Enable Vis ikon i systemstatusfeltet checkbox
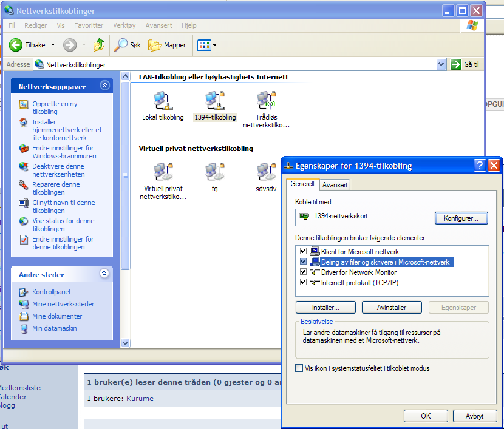This screenshot has width=504, height=429. (x=299, y=368)
